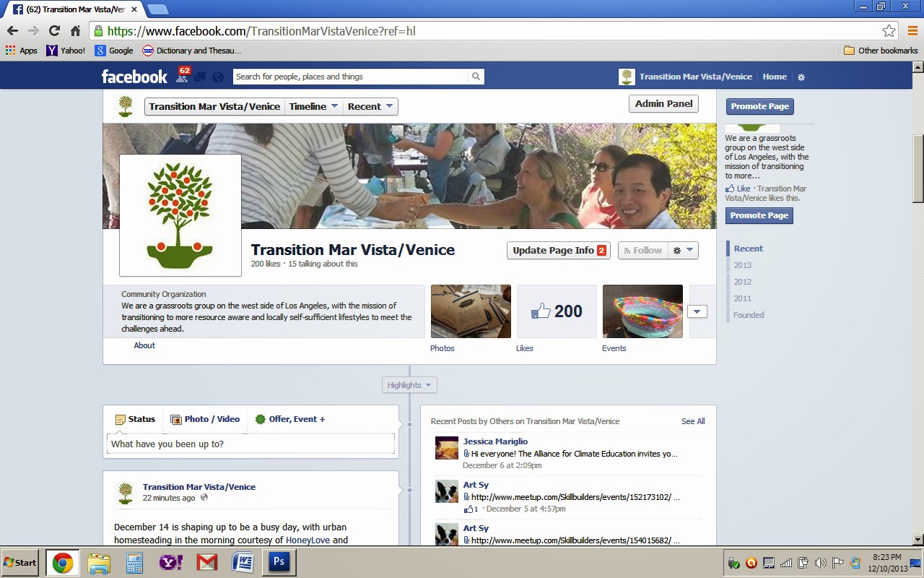
Task: Click 'What have you been up to?' box
Action: 251,444
